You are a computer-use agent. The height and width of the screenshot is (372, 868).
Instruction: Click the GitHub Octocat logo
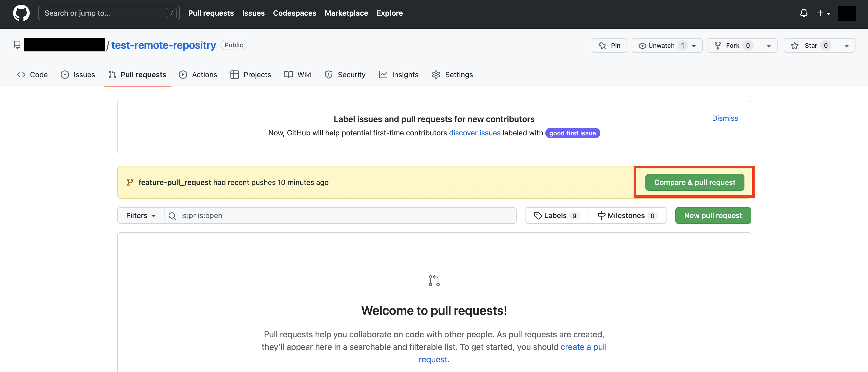tap(21, 13)
